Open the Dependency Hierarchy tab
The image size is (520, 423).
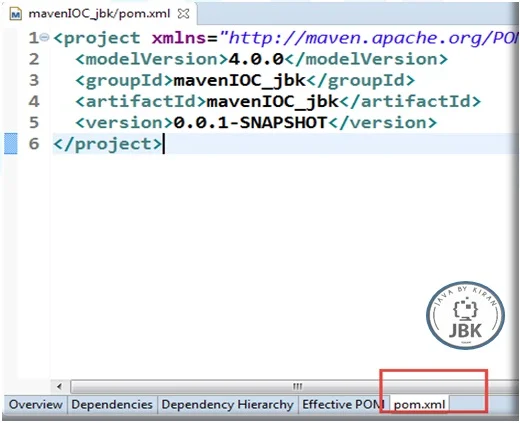pos(227,404)
